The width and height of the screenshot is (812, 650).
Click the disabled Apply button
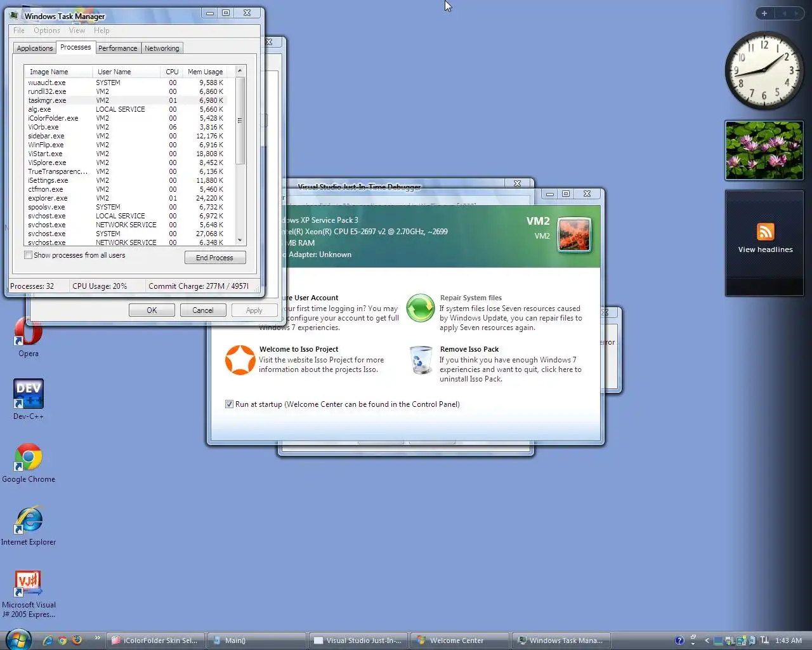(254, 310)
